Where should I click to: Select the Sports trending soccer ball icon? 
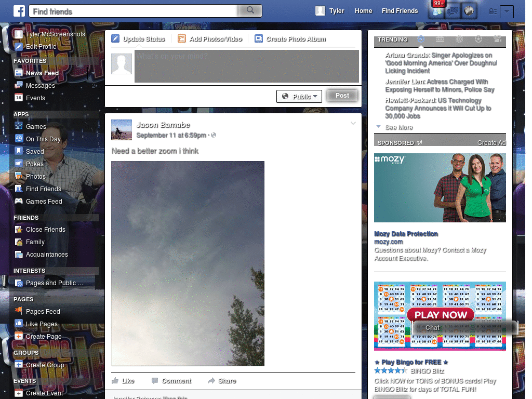(x=478, y=39)
